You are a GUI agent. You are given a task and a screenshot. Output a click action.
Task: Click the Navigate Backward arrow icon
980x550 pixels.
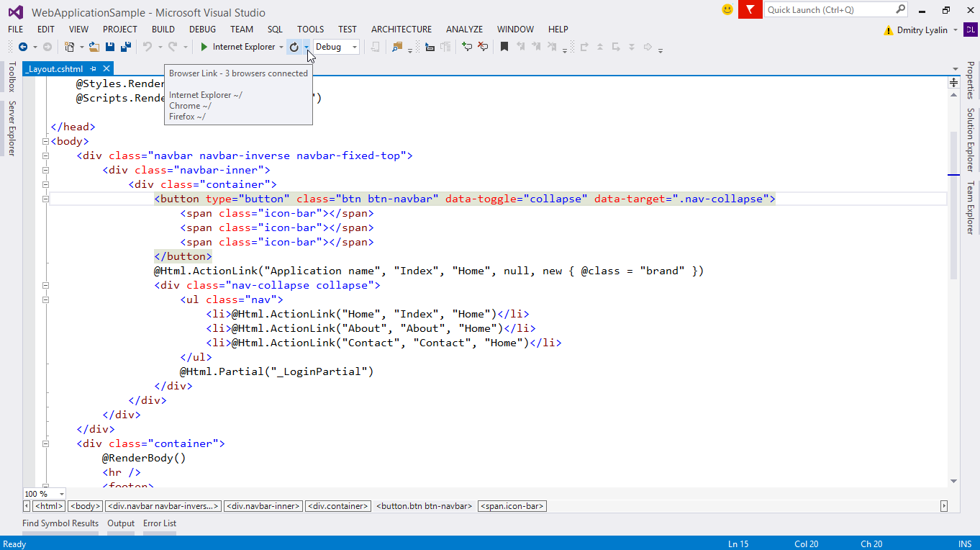(x=23, y=47)
